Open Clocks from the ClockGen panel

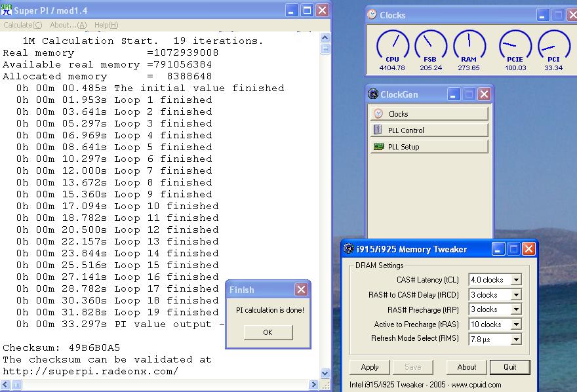click(x=429, y=113)
